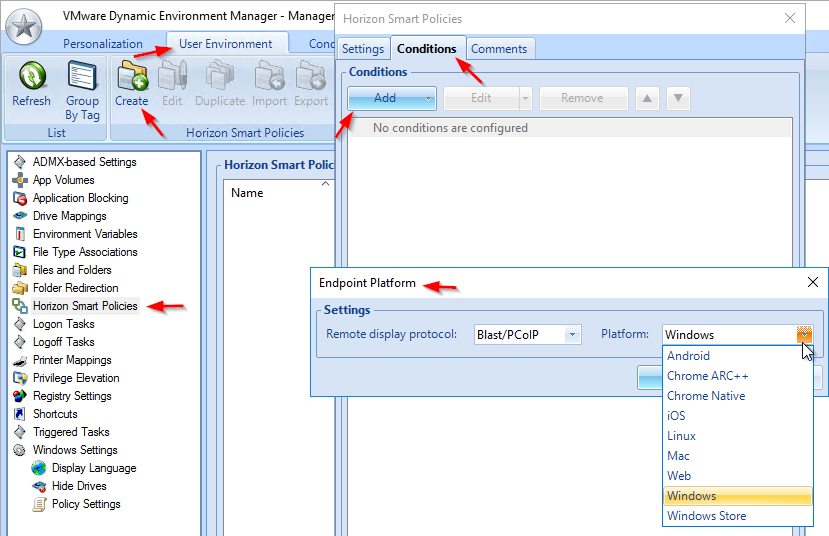Image resolution: width=829 pixels, height=536 pixels.
Task: Click the Registry Settings icon
Action: click(x=20, y=395)
